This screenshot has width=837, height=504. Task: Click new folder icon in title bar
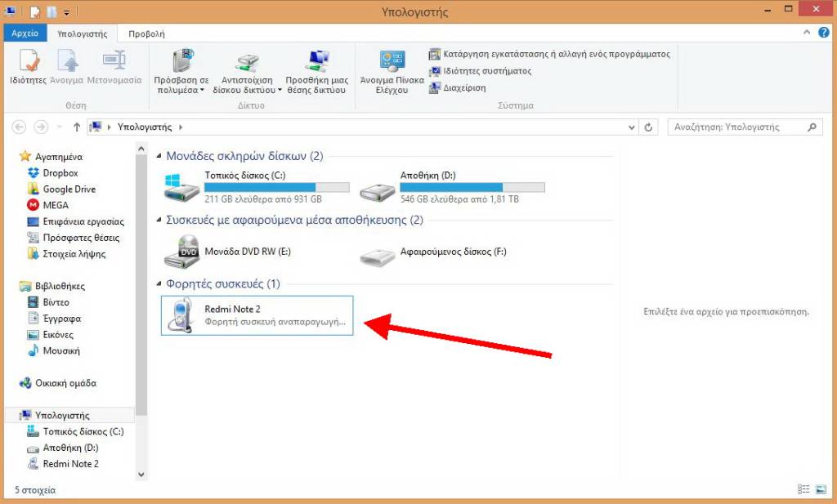coord(51,11)
